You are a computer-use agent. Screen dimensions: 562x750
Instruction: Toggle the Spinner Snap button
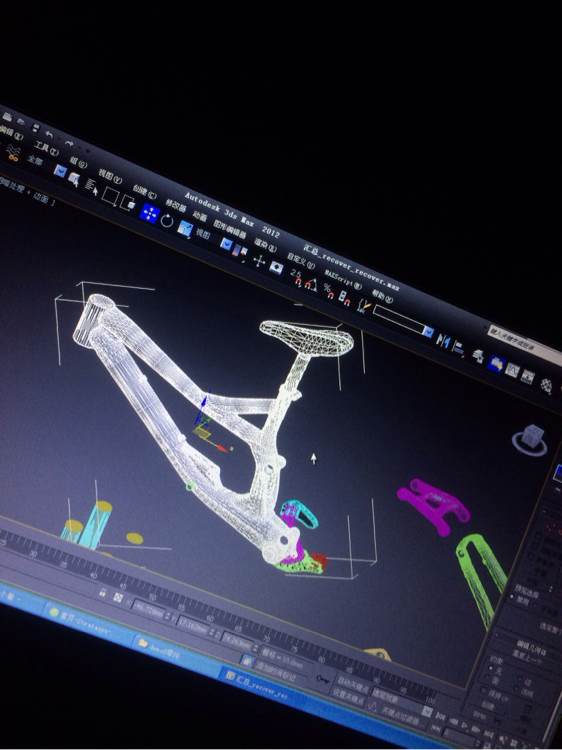pyautogui.click(x=345, y=299)
